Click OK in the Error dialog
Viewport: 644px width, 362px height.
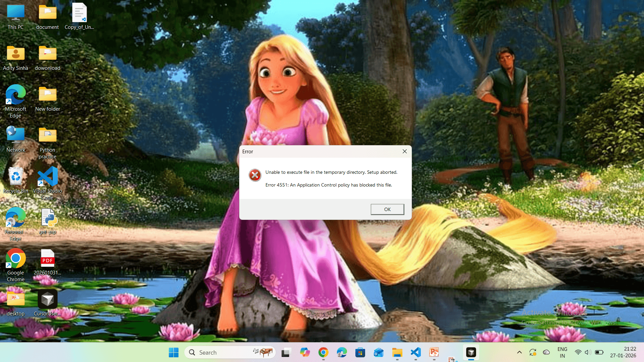(387, 209)
